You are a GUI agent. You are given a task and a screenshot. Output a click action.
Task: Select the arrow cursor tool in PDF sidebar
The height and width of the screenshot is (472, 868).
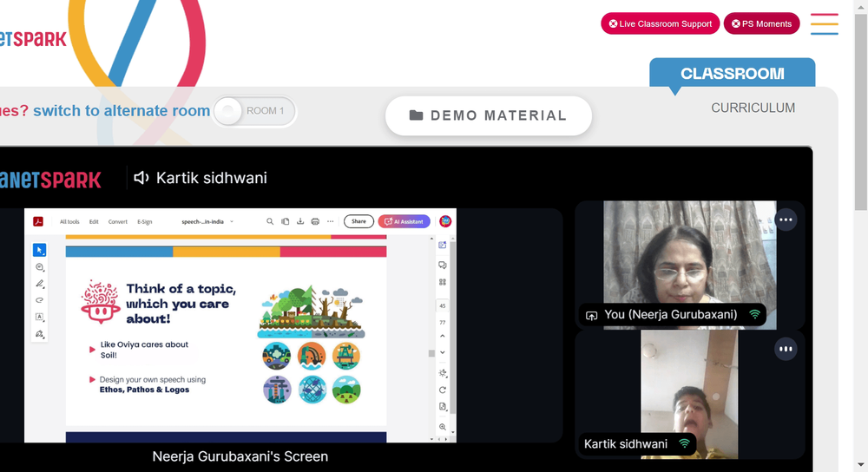(x=39, y=250)
